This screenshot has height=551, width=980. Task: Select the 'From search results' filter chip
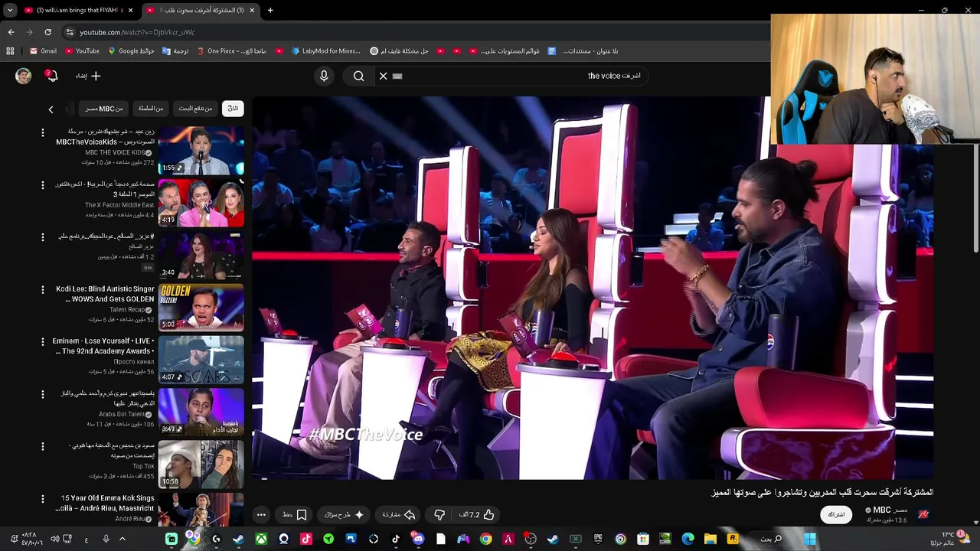coord(195,109)
